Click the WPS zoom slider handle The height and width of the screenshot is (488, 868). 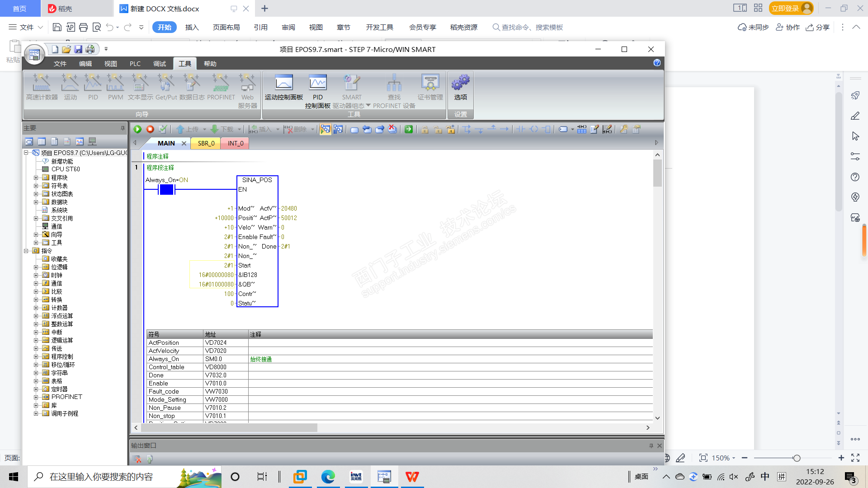click(x=797, y=458)
